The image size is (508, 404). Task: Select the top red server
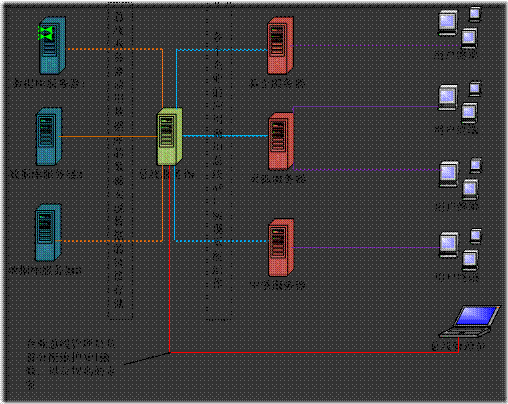tap(280, 45)
